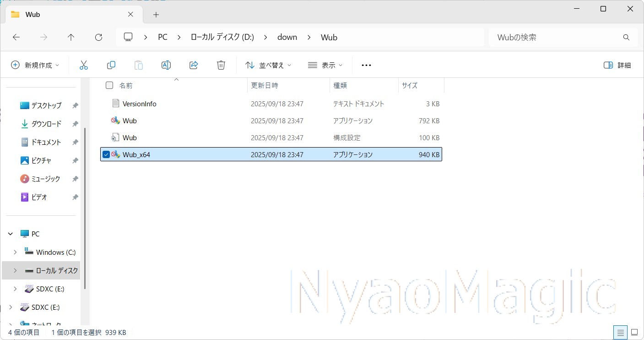The width and height of the screenshot is (644, 340).
Task: Uncheck the Wub_x64 file checkbox
Action: click(106, 154)
